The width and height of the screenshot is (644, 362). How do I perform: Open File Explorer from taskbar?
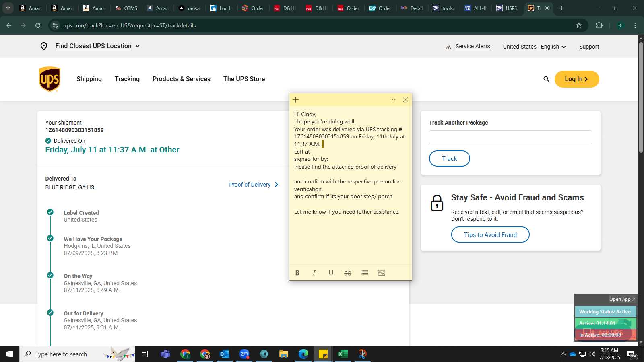(284, 354)
